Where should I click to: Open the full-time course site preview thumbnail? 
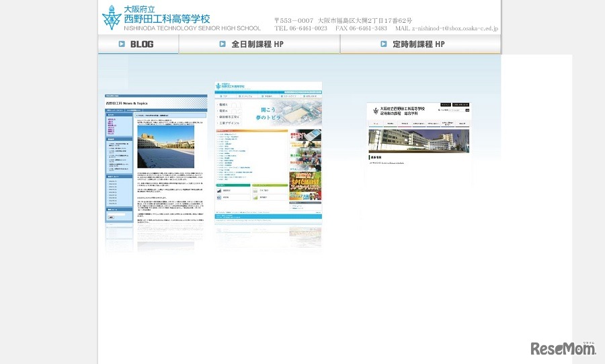tap(268, 152)
